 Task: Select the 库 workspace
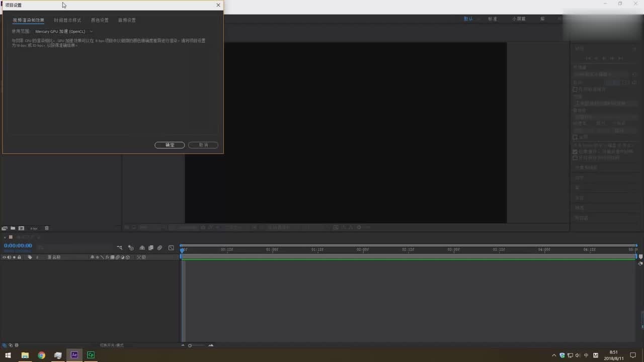542,19
